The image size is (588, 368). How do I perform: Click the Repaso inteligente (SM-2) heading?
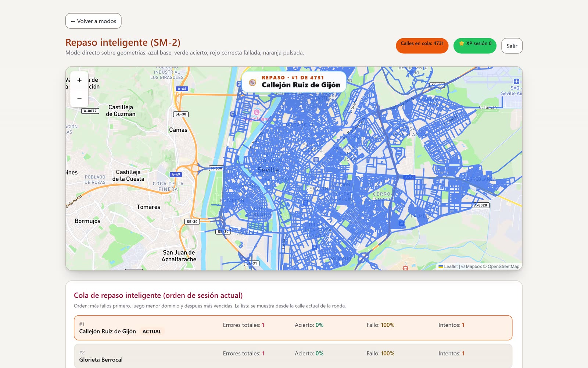point(123,42)
